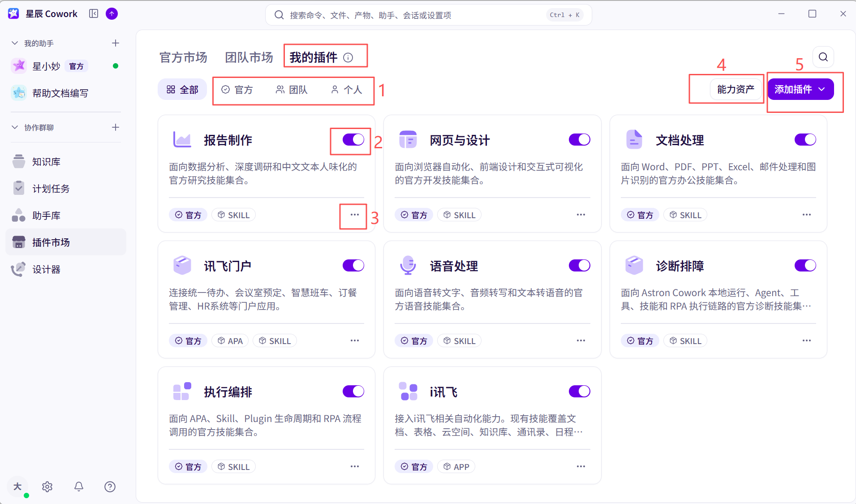
Task: Add a new collaboration group chat
Action: pyautogui.click(x=116, y=127)
